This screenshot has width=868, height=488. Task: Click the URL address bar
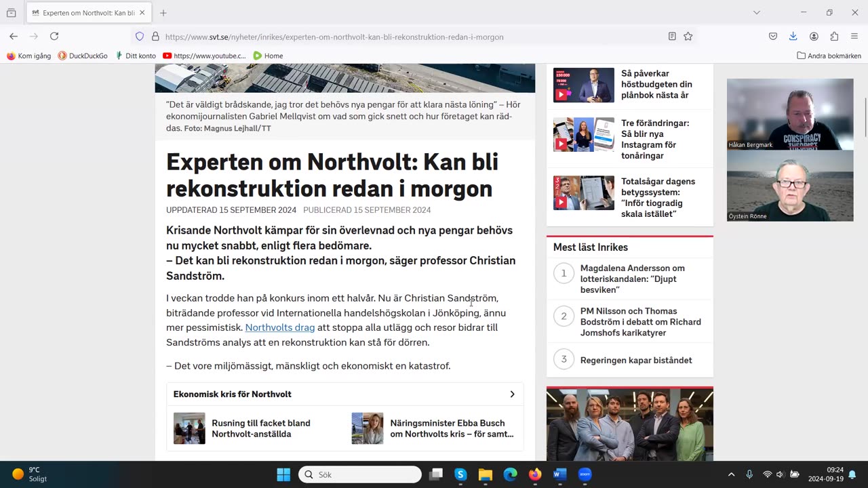(414, 37)
